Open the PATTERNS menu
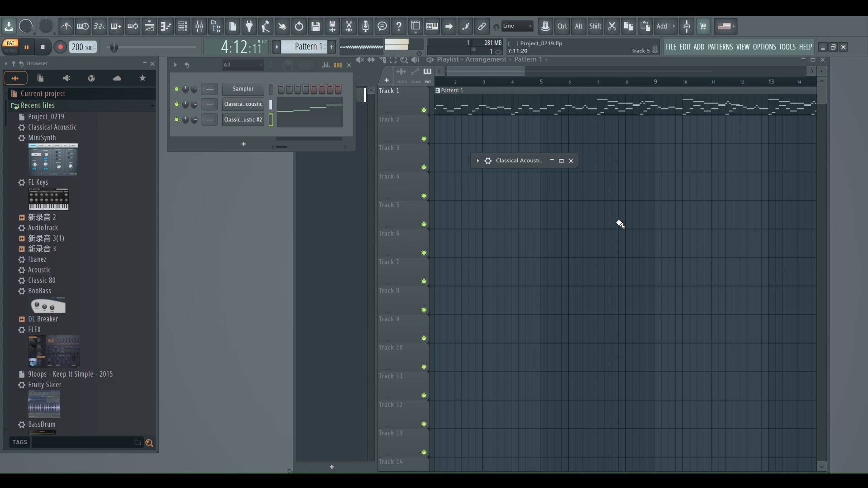 [720, 47]
